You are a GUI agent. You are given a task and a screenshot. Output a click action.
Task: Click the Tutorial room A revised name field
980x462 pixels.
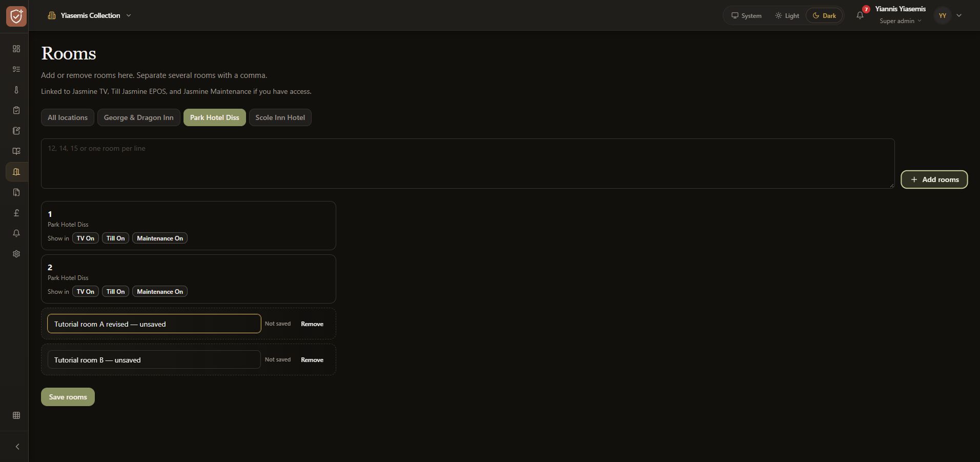click(x=154, y=324)
